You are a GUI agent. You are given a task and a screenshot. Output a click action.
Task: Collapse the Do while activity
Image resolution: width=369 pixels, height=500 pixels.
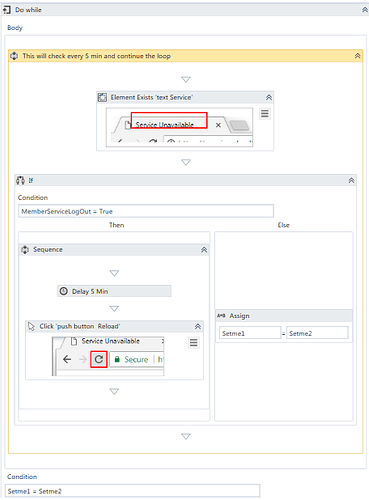365,10
